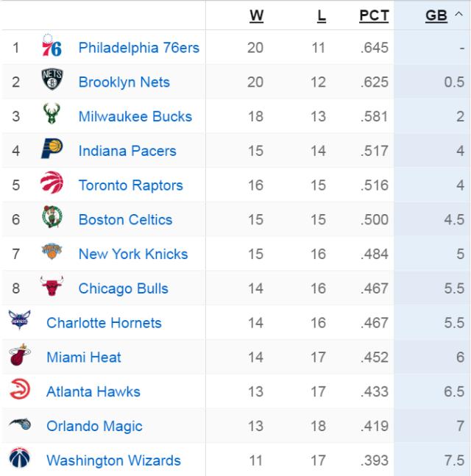This screenshot has width=471, height=476.
Task: Click the Indiana Pacers logo icon
Action: 52,150
